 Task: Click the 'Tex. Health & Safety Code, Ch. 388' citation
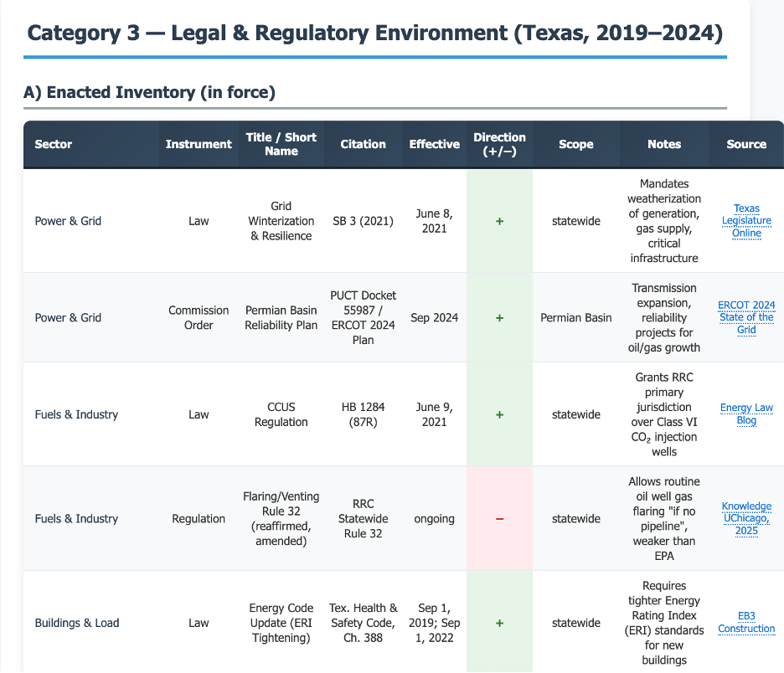pos(363,623)
